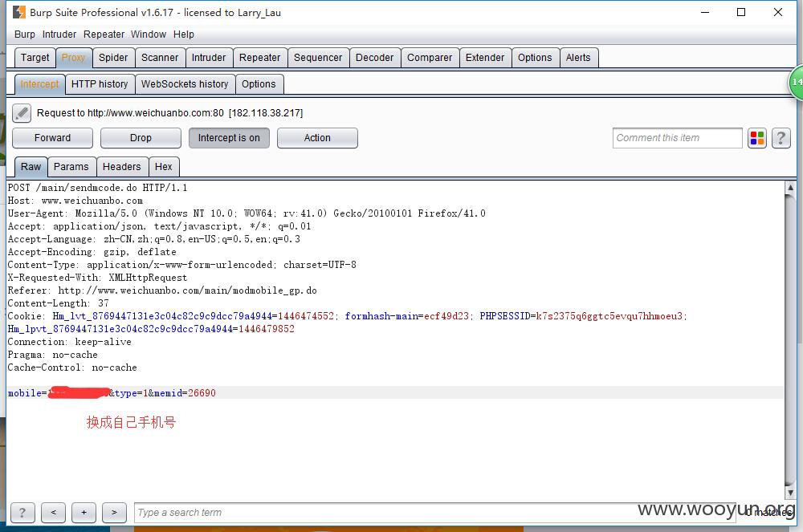Click the Burp Suite logo in title bar

(x=19, y=12)
